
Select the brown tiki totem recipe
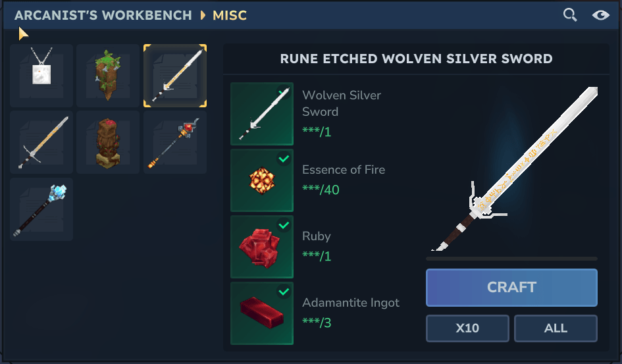coord(108,142)
